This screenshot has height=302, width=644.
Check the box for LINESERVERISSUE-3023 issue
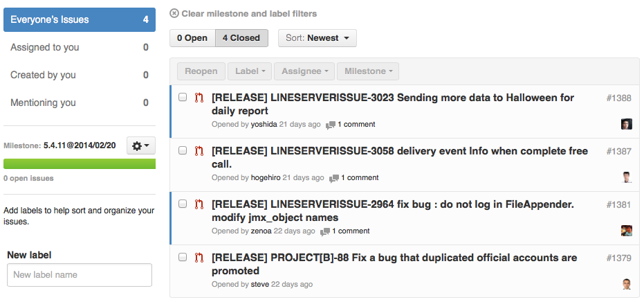pyautogui.click(x=183, y=98)
